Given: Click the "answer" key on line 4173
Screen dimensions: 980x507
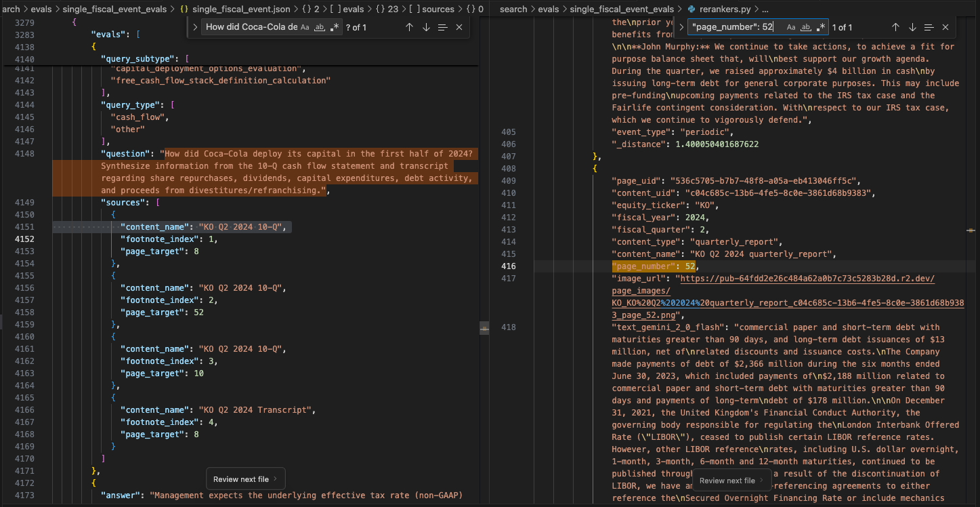Looking at the screenshot, I should tap(120, 495).
